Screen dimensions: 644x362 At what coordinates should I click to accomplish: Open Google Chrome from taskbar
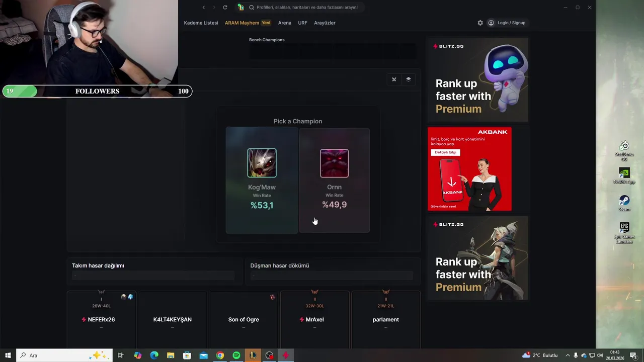pos(220,355)
